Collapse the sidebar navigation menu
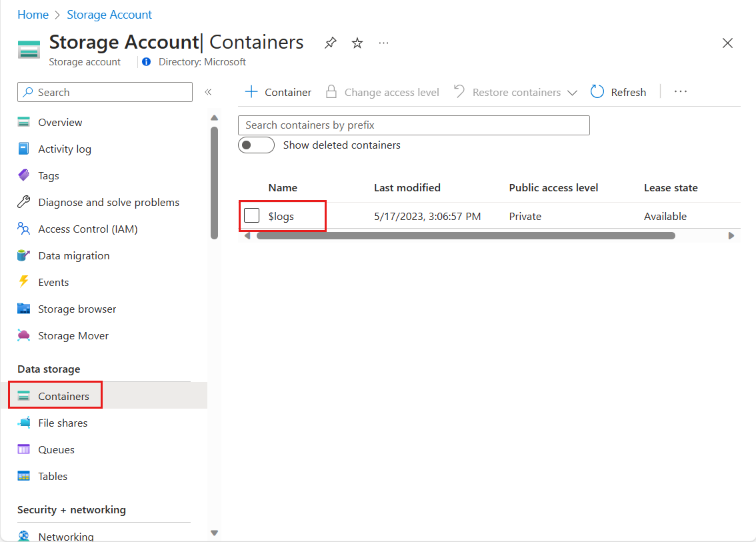The width and height of the screenshot is (756, 542). click(x=208, y=92)
